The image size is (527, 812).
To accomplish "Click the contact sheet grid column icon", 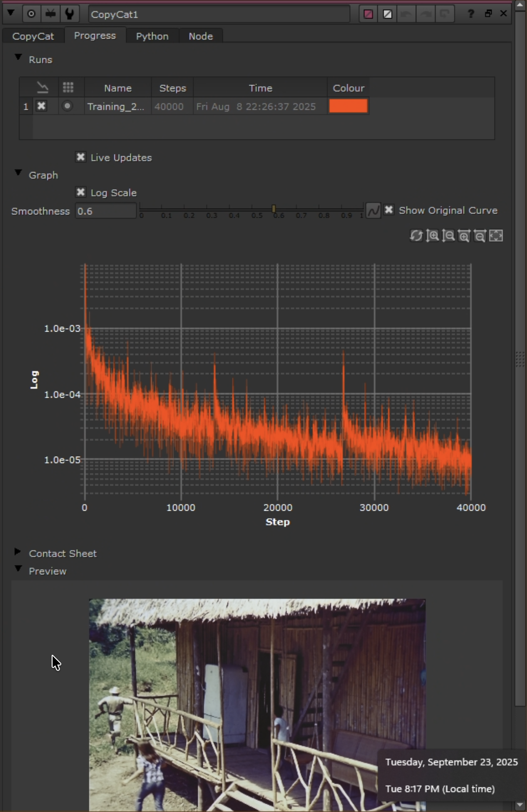I will tap(68, 87).
